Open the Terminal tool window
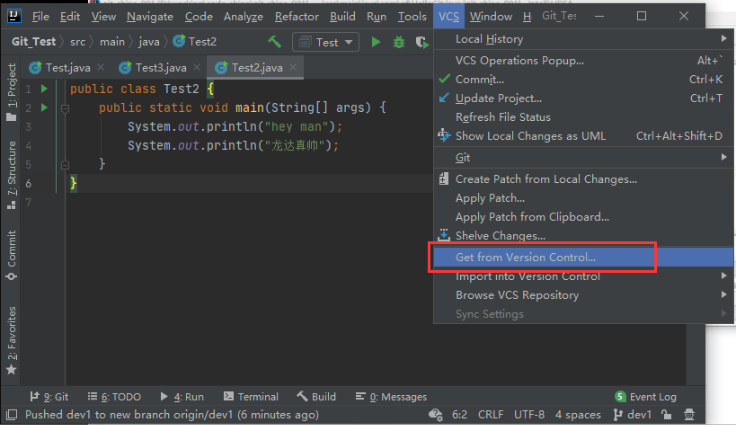Viewport: 736px width, 426px height. (251, 397)
